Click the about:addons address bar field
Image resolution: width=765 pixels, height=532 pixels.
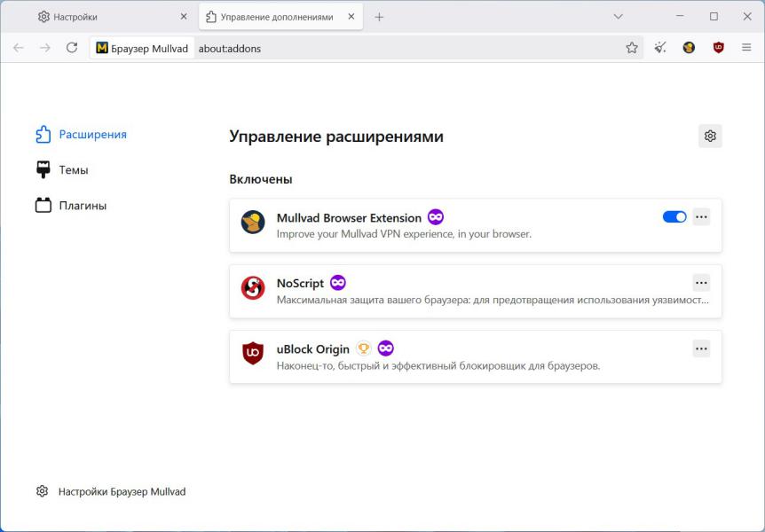(x=399, y=48)
